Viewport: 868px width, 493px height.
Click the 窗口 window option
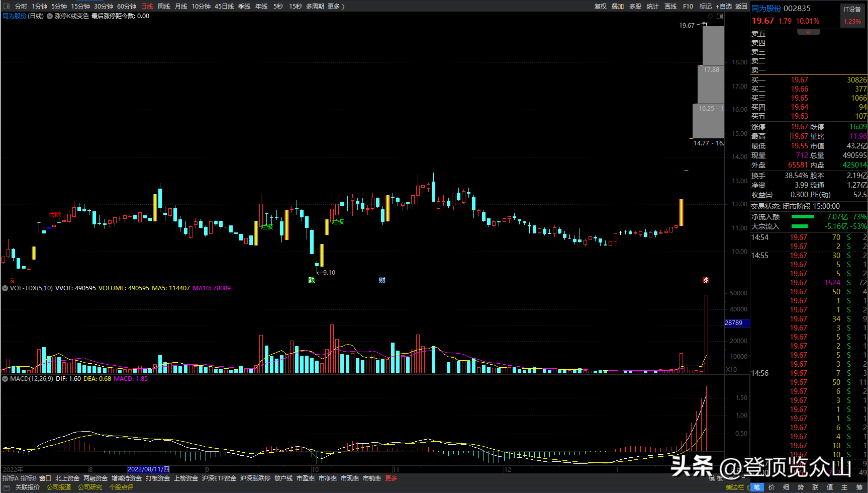[45, 478]
